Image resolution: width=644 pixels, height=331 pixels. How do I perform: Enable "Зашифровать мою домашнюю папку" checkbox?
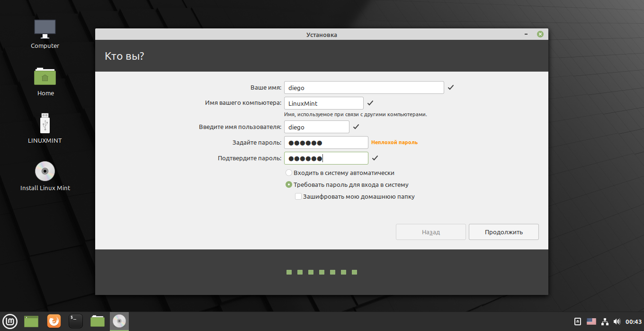(x=298, y=196)
